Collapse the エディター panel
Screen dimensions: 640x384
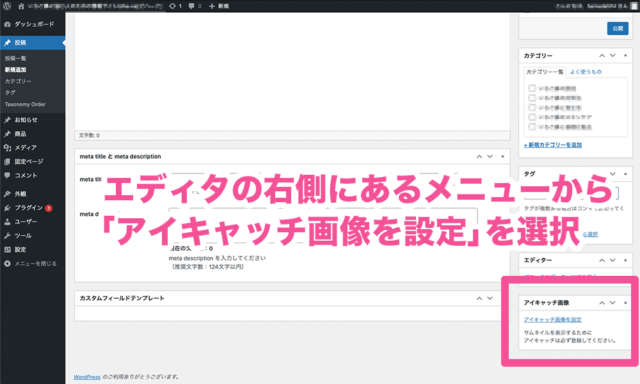tap(625, 260)
